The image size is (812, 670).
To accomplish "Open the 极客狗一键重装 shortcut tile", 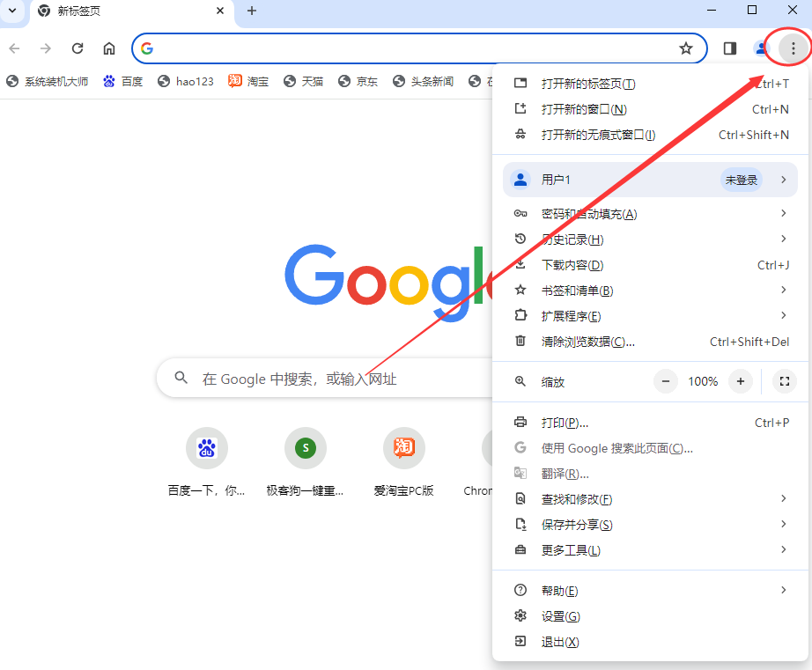I will (305, 462).
